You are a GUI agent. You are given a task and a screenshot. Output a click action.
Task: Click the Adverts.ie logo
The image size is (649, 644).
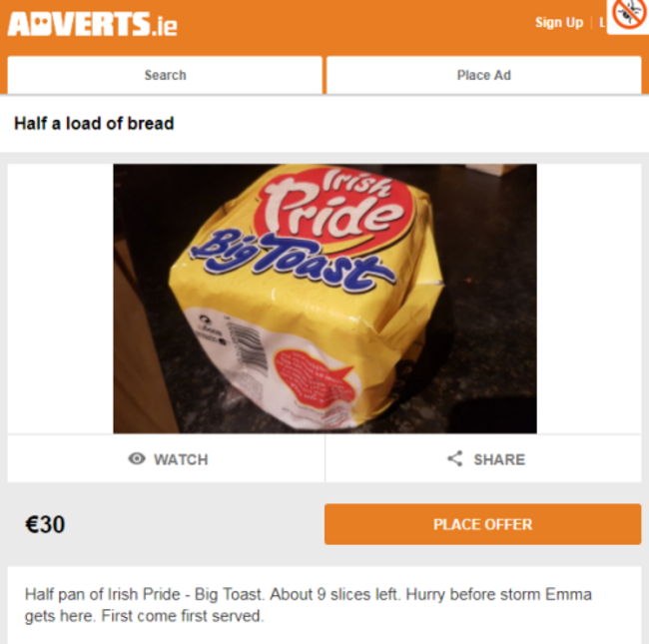pyautogui.click(x=92, y=24)
